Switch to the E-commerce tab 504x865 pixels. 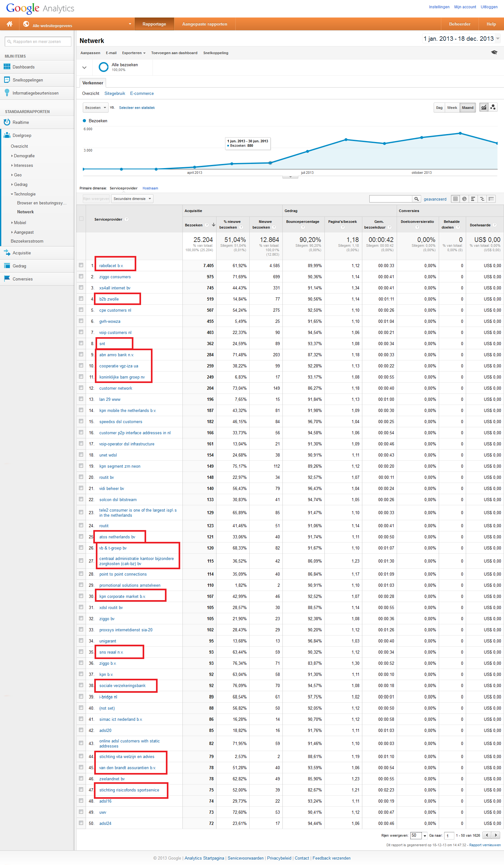point(142,93)
